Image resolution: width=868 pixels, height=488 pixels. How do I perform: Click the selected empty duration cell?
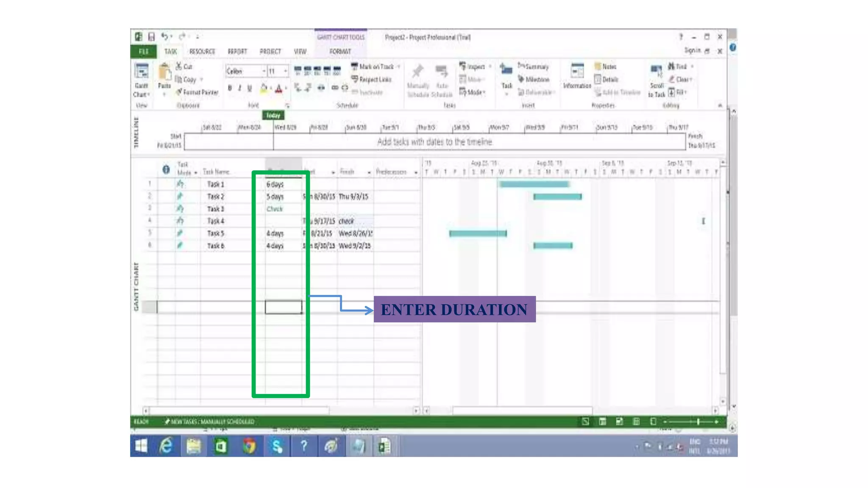pyautogui.click(x=283, y=307)
